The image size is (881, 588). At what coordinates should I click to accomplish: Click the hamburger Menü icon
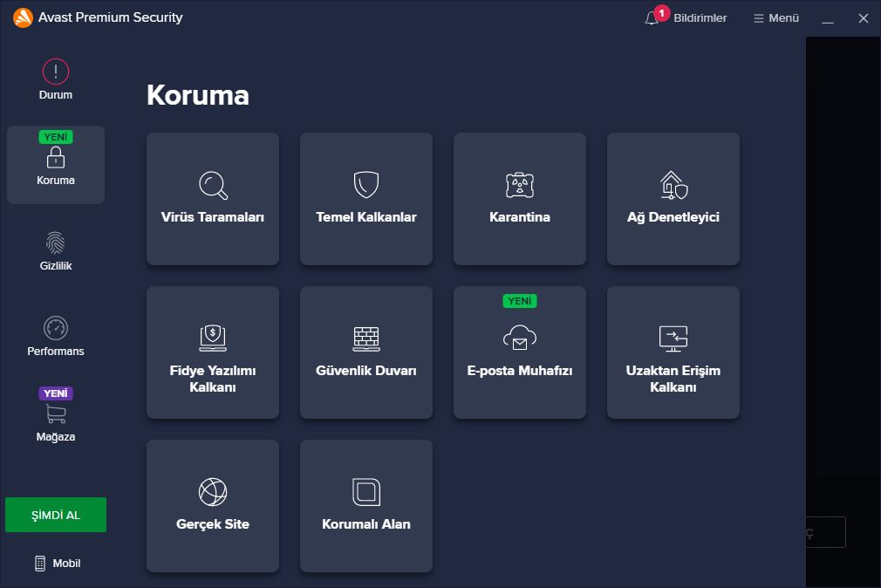(759, 18)
